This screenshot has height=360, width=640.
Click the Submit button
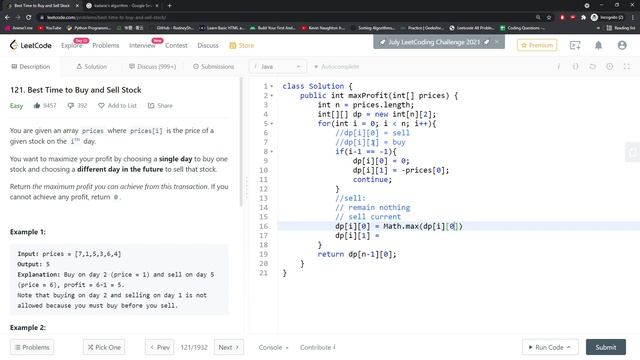(606, 347)
